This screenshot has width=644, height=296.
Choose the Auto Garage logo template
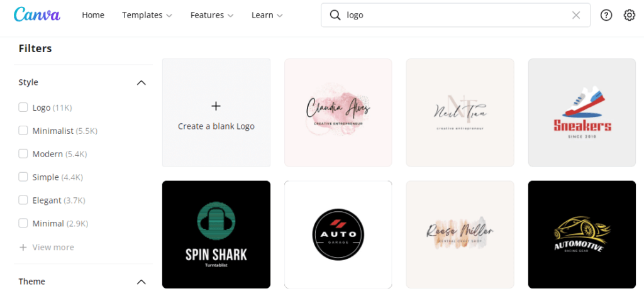click(338, 234)
